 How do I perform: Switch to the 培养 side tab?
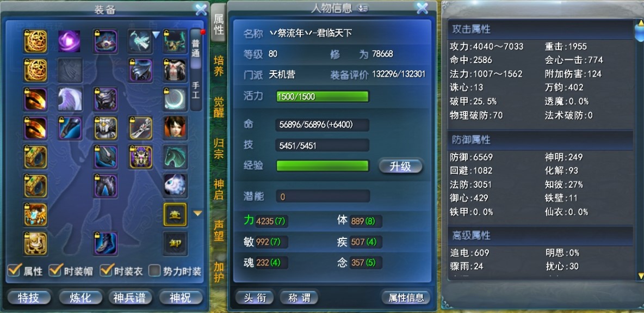click(219, 66)
